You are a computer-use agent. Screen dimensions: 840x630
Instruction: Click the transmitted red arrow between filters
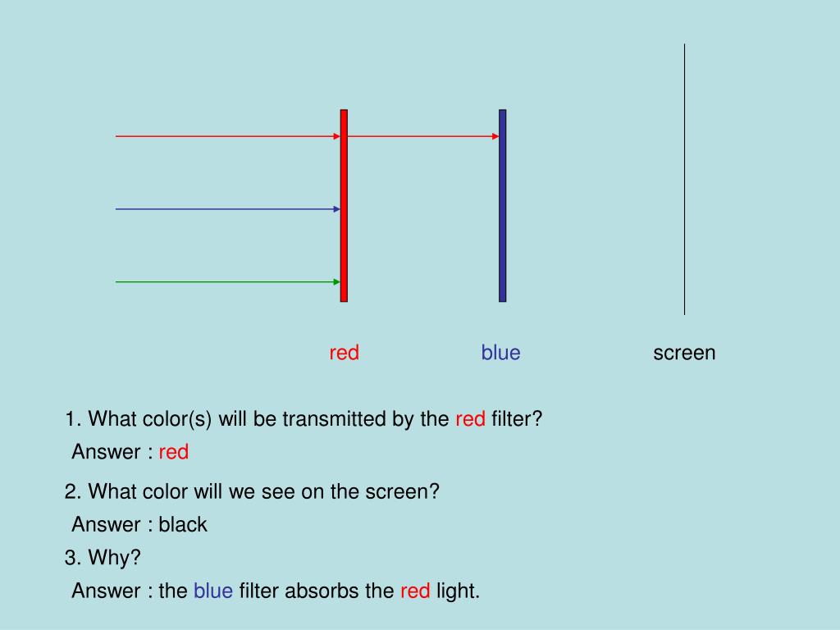(423, 136)
